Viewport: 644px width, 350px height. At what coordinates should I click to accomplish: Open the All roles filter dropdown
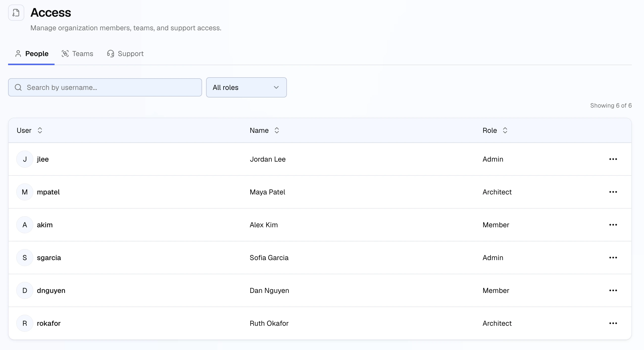[246, 87]
